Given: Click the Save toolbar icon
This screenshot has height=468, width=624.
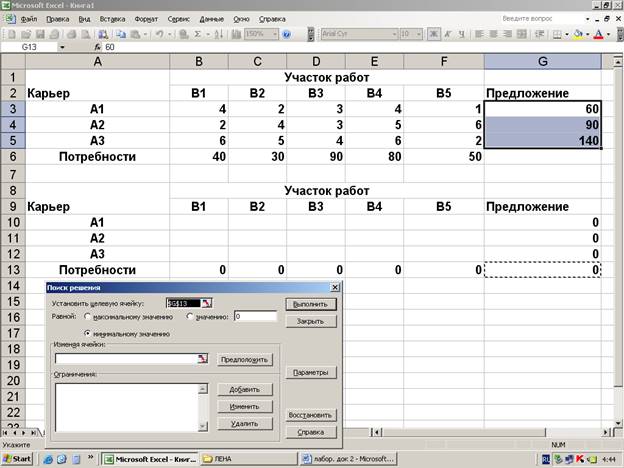Looking at the screenshot, I should tap(40, 35).
